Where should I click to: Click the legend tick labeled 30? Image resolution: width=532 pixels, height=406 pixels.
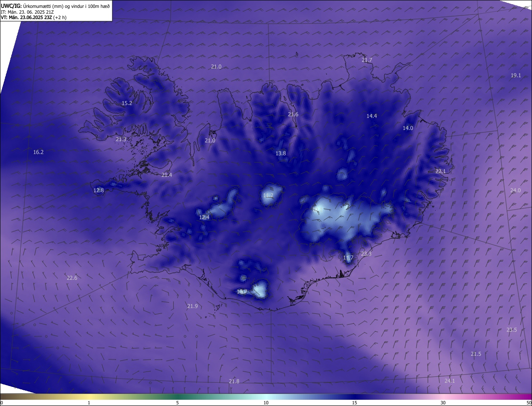[x=443, y=403]
